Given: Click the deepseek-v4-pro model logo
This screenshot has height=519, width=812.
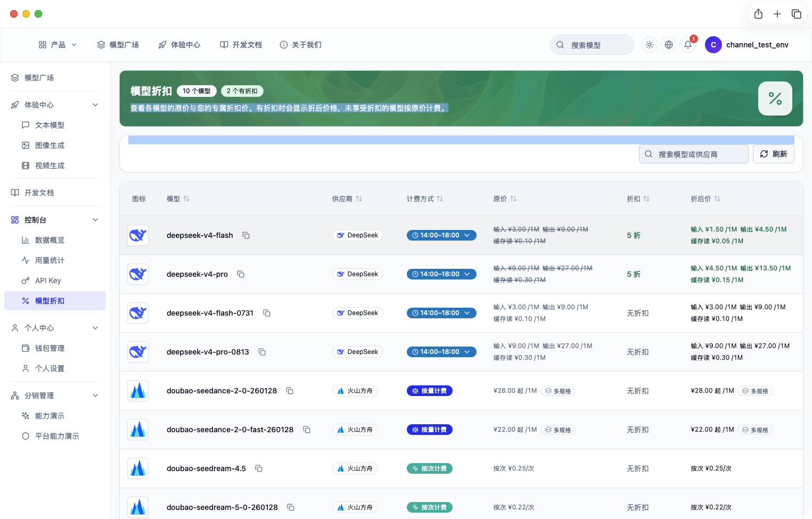Looking at the screenshot, I should tap(138, 274).
